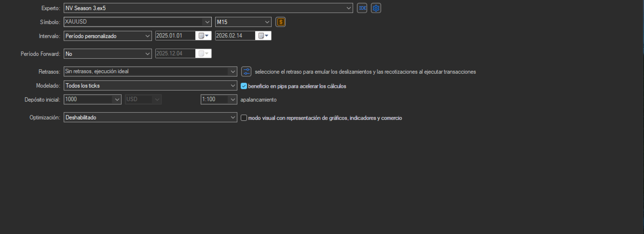Open symbol specification dollar icon
The width and height of the screenshot is (644, 234).
pos(281,22)
